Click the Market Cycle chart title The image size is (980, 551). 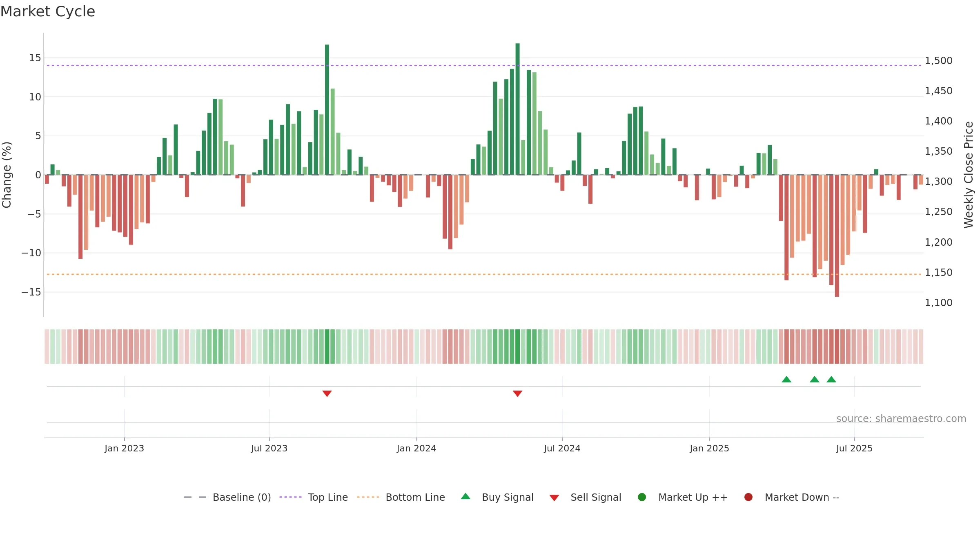[x=48, y=11]
